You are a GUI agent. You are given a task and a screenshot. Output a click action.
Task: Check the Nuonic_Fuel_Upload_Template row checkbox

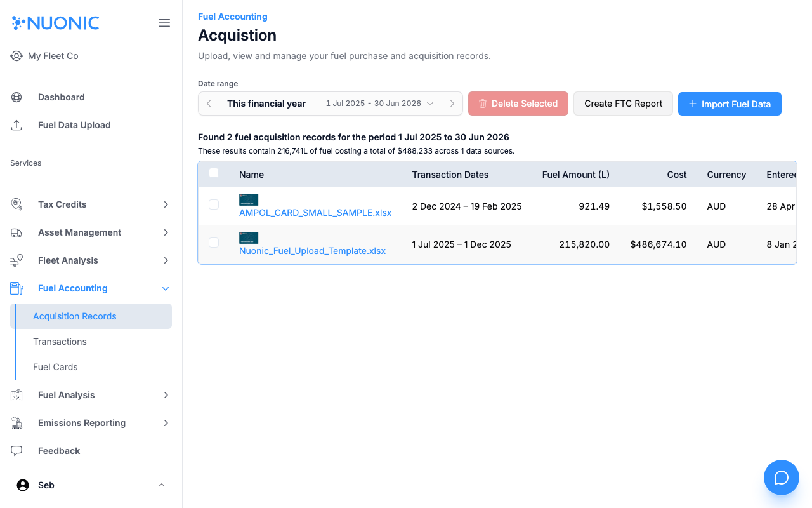coord(214,243)
